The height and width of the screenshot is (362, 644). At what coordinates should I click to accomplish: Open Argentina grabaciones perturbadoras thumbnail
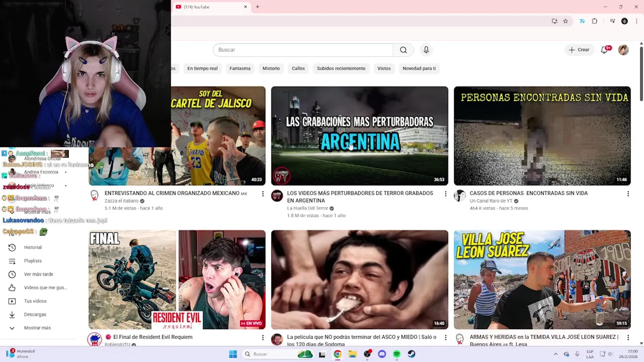point(359,136)
